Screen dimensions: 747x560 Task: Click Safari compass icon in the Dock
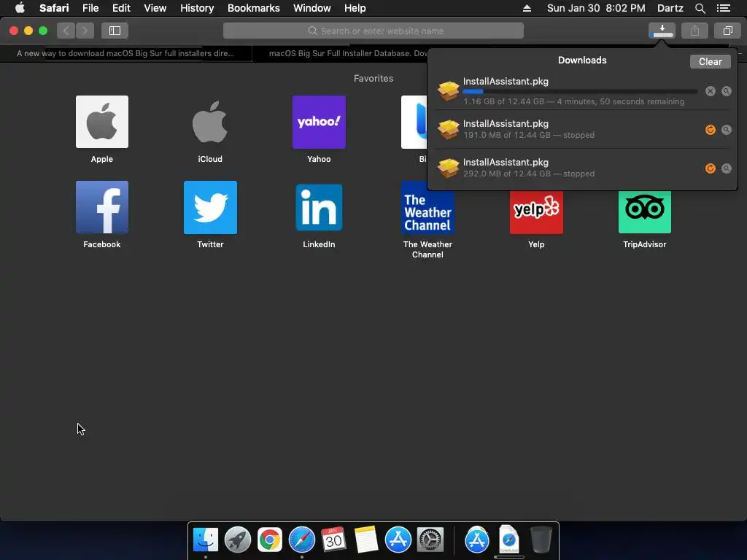(x=301, y=540)
